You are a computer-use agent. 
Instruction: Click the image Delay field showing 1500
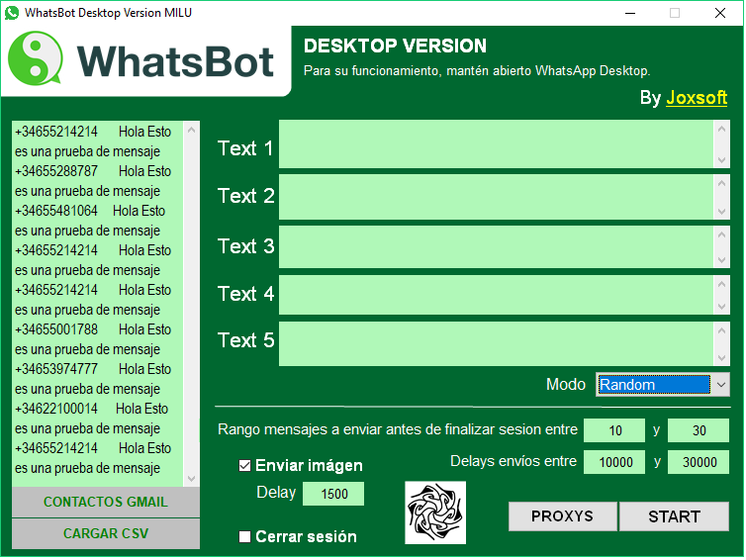coord(333,494)
